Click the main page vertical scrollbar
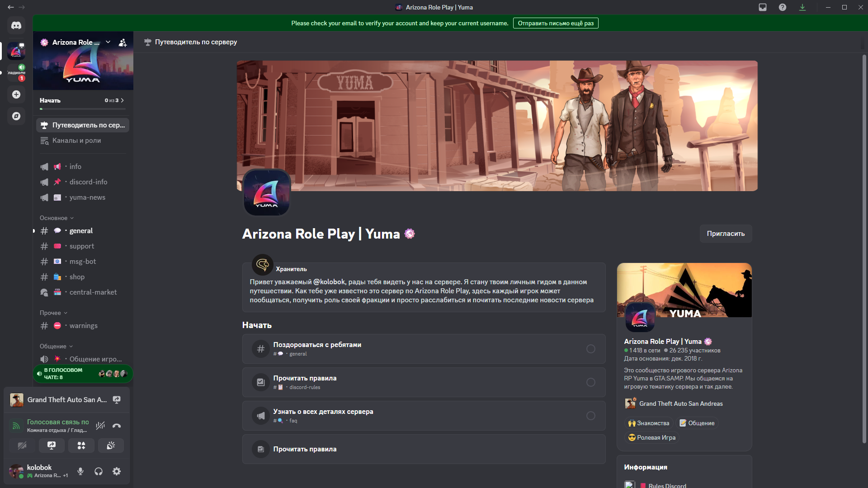Image resolution: width=868 pixels, height=488 pixels. [x=864, y=249]
